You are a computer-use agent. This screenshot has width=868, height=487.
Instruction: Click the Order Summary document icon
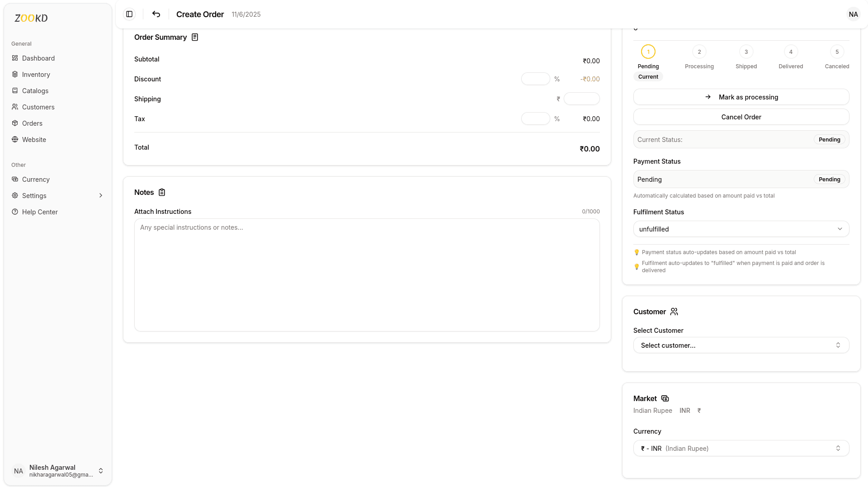tap(194, 37)
